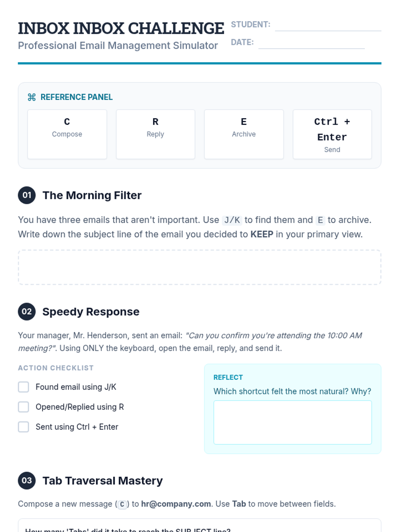Click the hr@company.com address
The width and height of the screenshot is (399, 532).
pos(176,504)
